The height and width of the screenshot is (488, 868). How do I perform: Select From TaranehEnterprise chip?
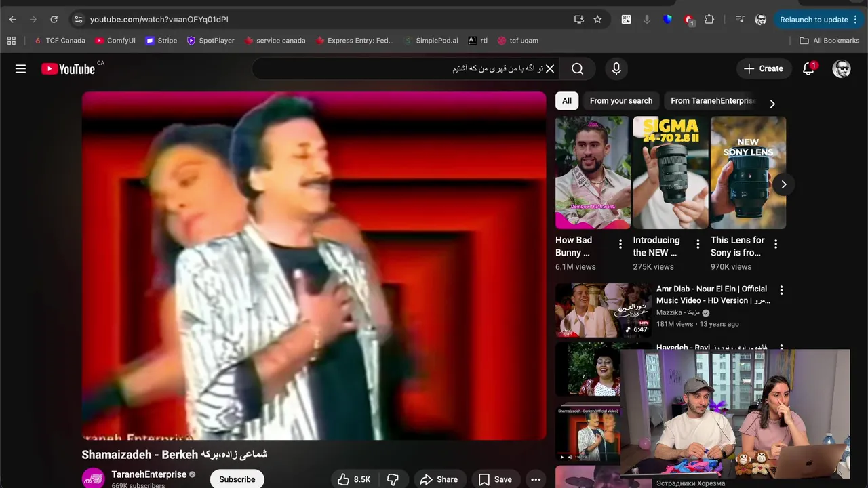712,101
